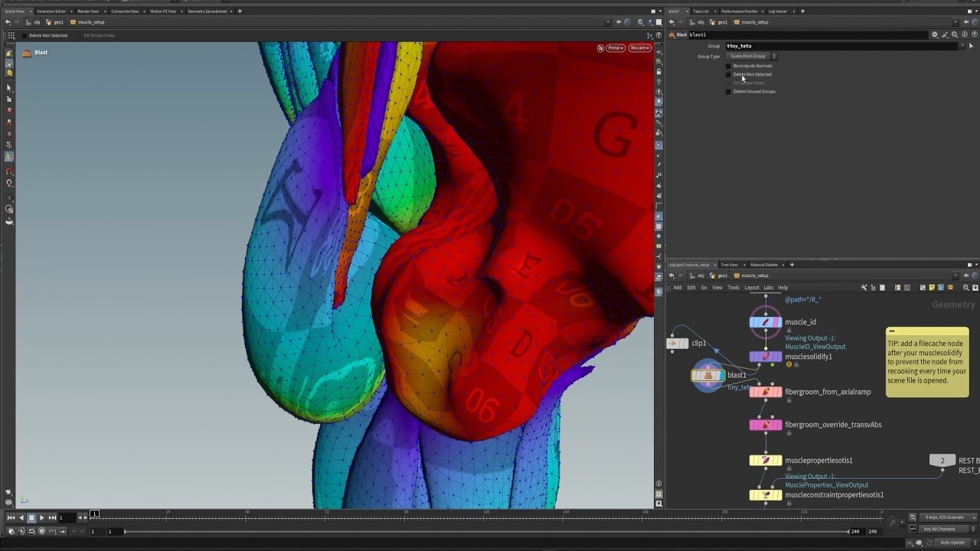Image resolution: width=980 pixels, height=551 pixels.
Task: Toggle the Auto Update button in the status bar
Action: coord(952,542)
